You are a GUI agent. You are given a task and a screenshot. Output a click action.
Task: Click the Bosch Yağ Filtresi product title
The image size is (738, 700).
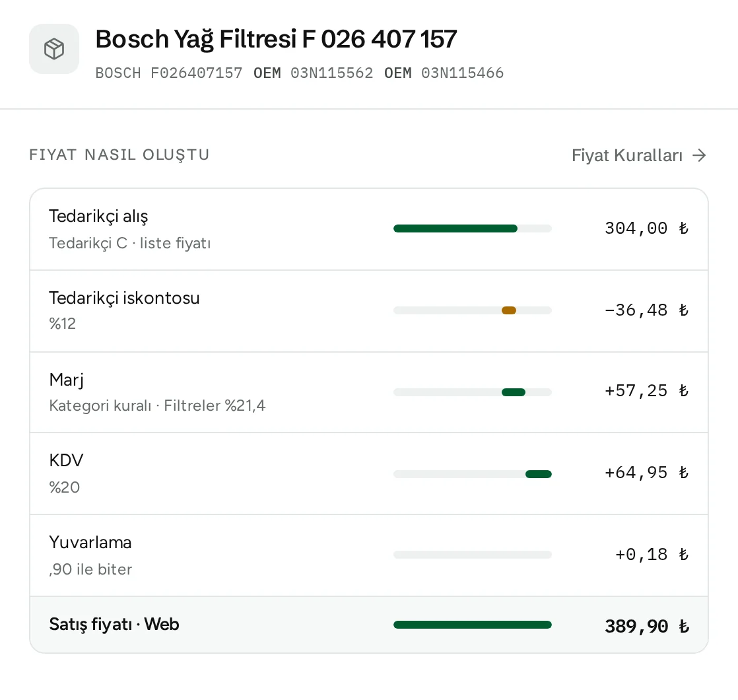[x=277, y=39]
